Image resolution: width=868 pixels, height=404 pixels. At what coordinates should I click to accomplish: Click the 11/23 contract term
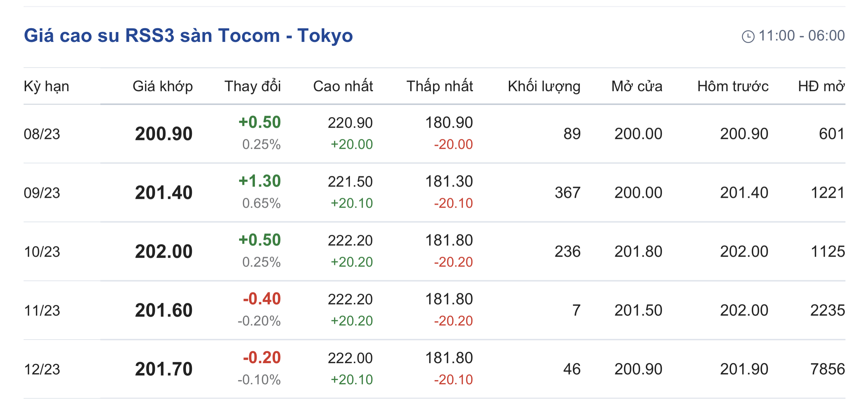(42, 310)
